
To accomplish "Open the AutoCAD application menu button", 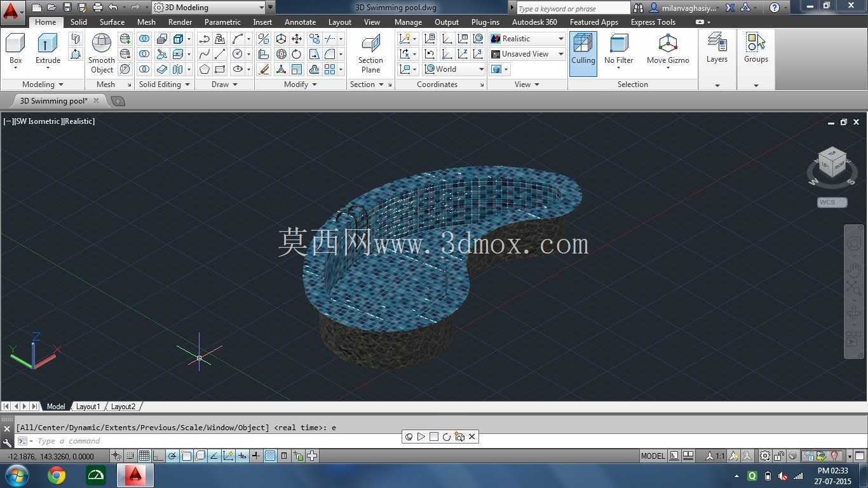I will (x=13, y=11).
